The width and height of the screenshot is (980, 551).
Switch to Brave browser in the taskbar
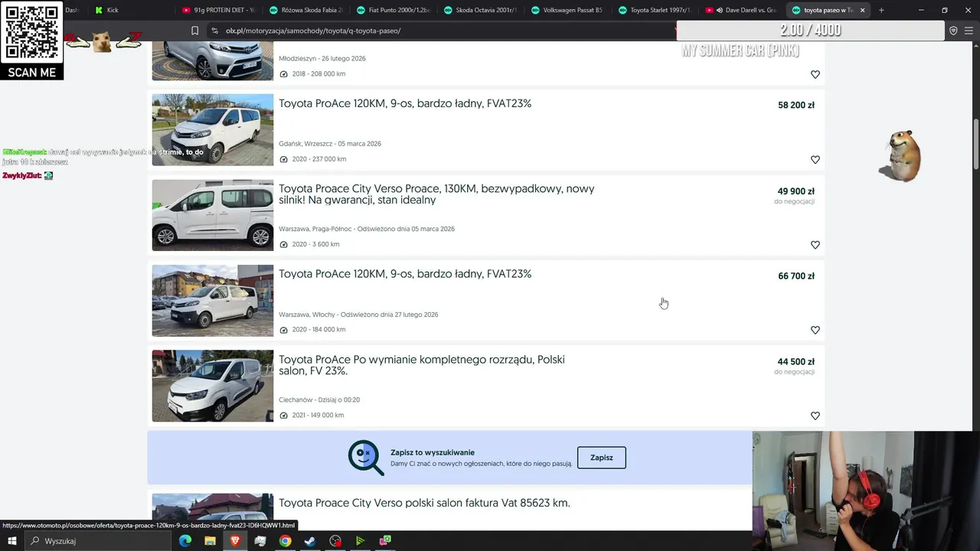pyautogui.click(x=235, y=541)
